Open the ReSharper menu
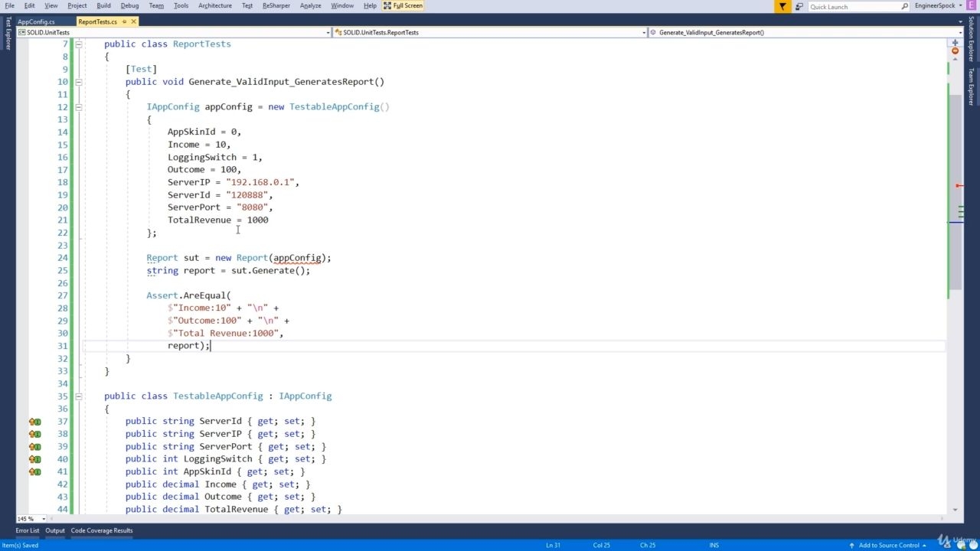Screen dimensions: 980x551 click(x=276, y=6)
